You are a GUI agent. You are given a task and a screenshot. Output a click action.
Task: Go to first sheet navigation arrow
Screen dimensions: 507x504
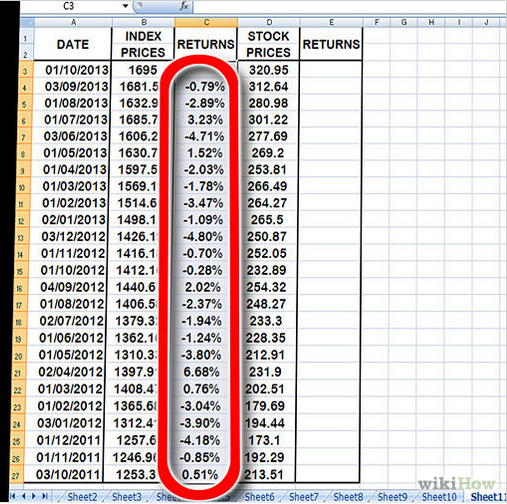tap(13, 496)
